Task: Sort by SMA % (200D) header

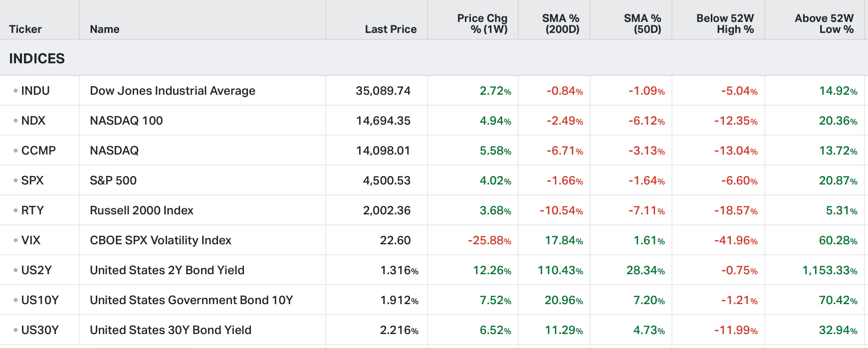Action: pos(561,24)
